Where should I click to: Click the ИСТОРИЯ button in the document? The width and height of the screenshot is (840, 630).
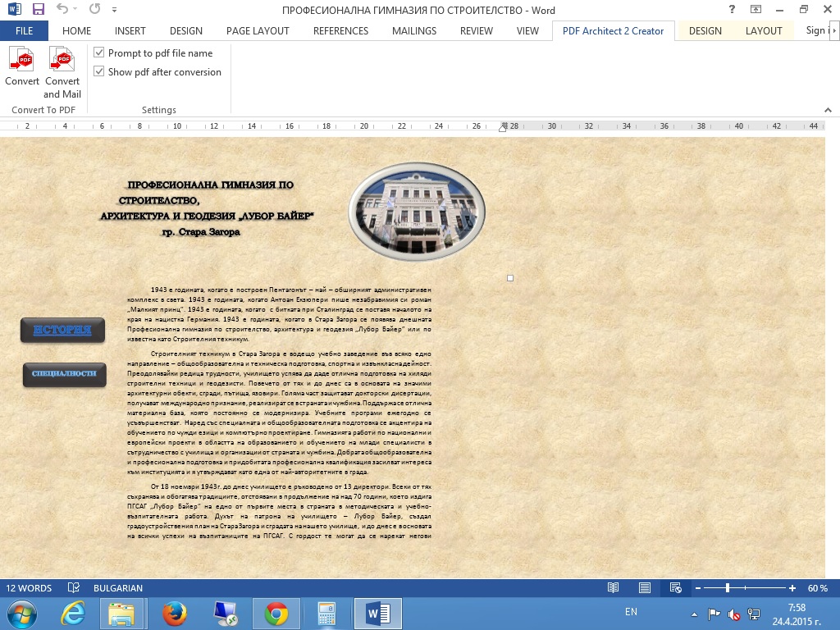63,331
